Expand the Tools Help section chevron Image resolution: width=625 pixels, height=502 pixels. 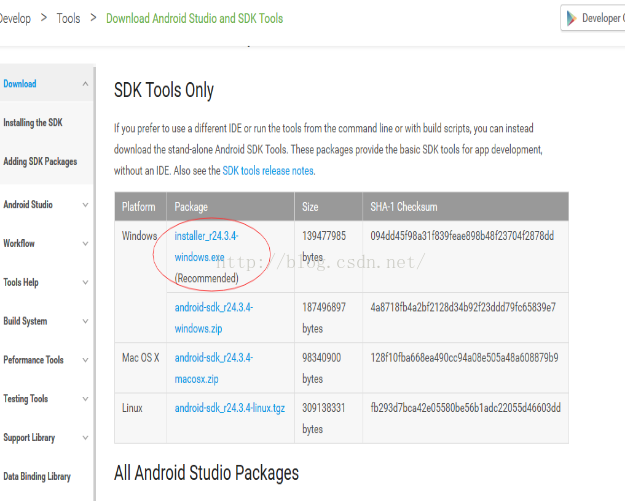86,283
